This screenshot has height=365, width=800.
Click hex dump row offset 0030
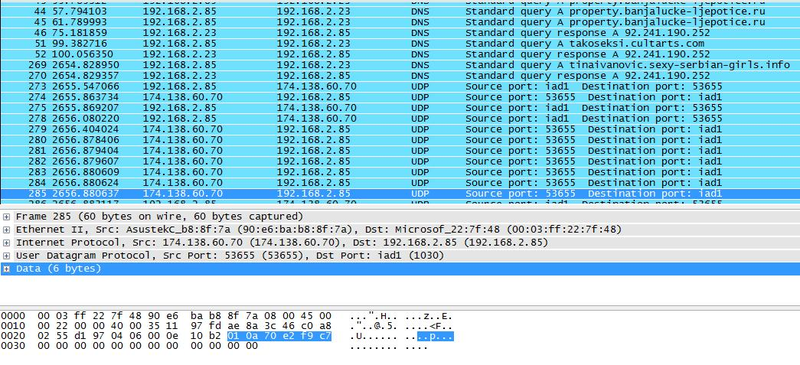(214, 346)
